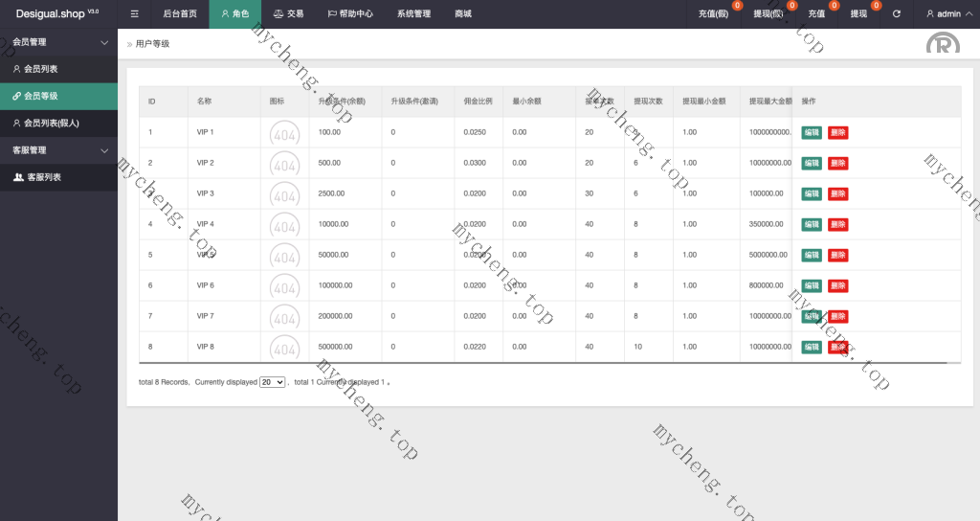
Task: Switch to the 交易 top menu
Action: click(288, 14)
